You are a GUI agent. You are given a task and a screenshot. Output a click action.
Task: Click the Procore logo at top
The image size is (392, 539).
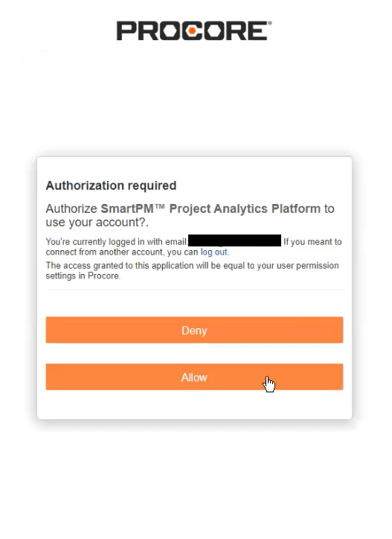point(193,31)
